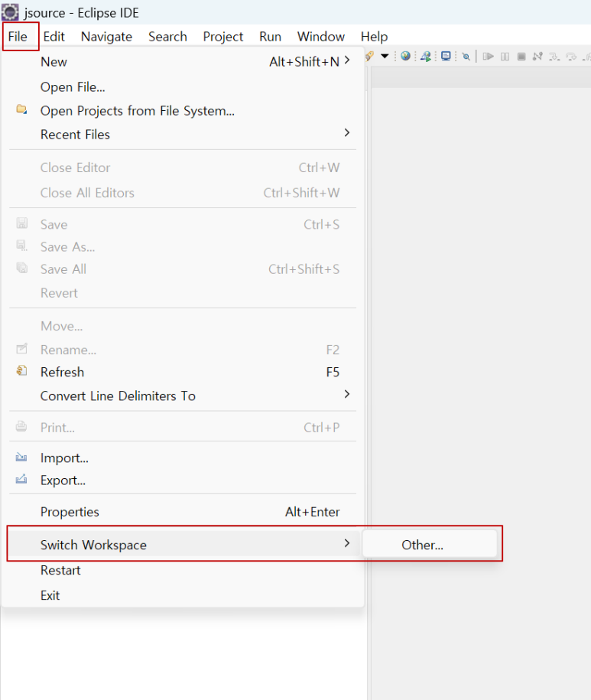Click the folder icon for Open Projects
The width and height of the screenshot is (591, 700).
(21, 109)
